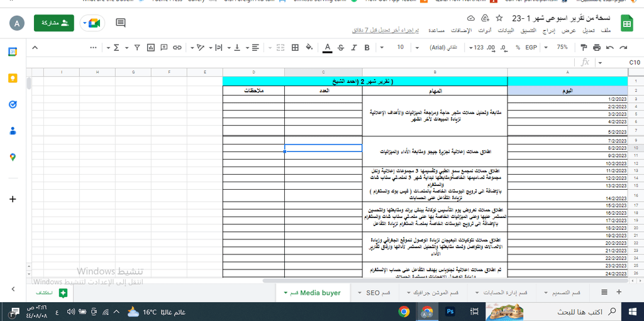This screenshot has height=321, width=644.
Task: Open the functions sigma menu
Action: pyautogui.click(x=116, y=48)
